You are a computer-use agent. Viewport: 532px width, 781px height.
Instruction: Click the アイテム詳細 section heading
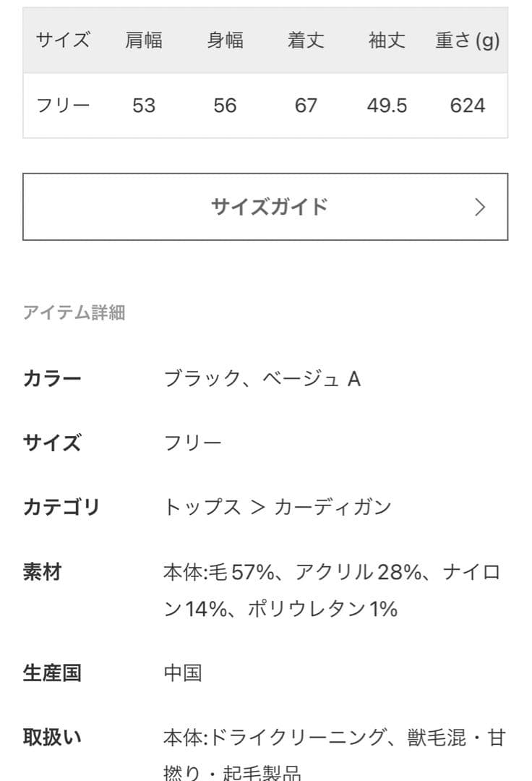(x=74, y=312)
